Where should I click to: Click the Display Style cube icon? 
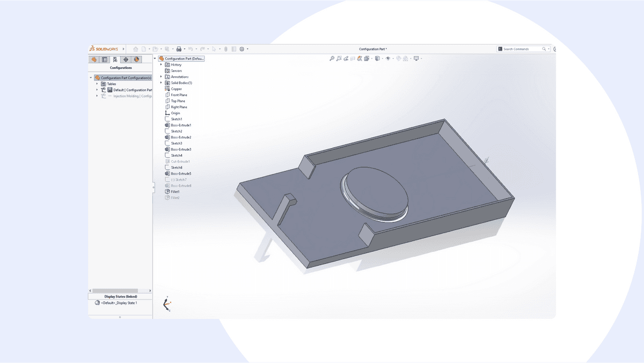pos(378,58)
